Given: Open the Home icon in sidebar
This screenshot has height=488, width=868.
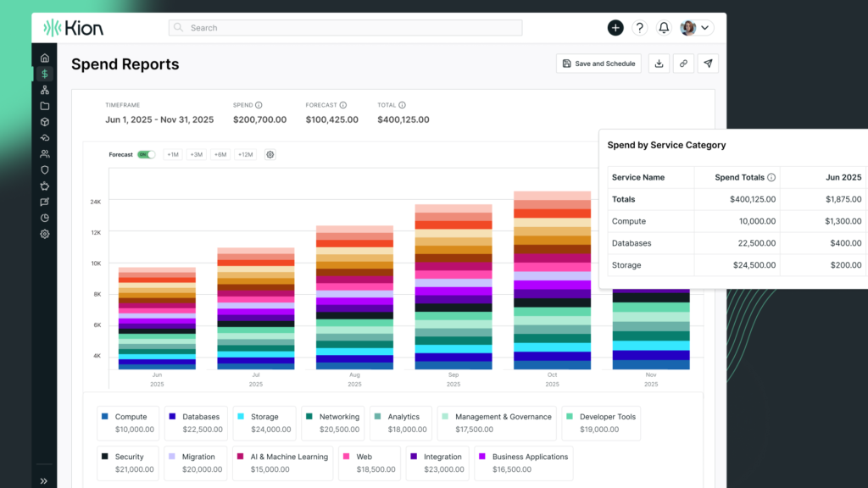Looking at the screenshot, I should (45, 58).
